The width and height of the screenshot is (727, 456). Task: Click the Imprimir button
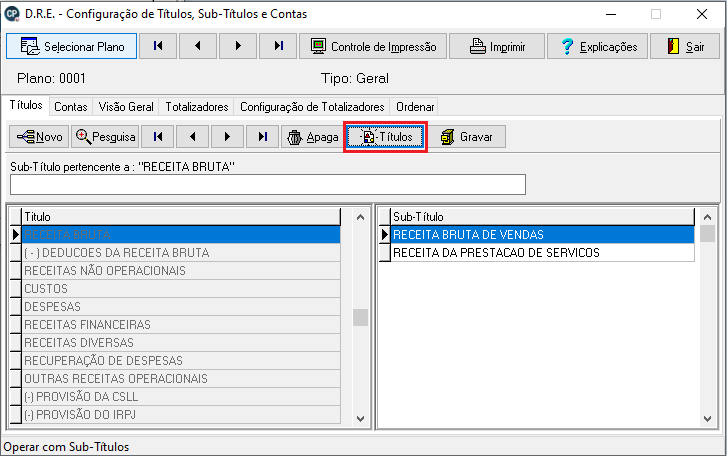497,46
